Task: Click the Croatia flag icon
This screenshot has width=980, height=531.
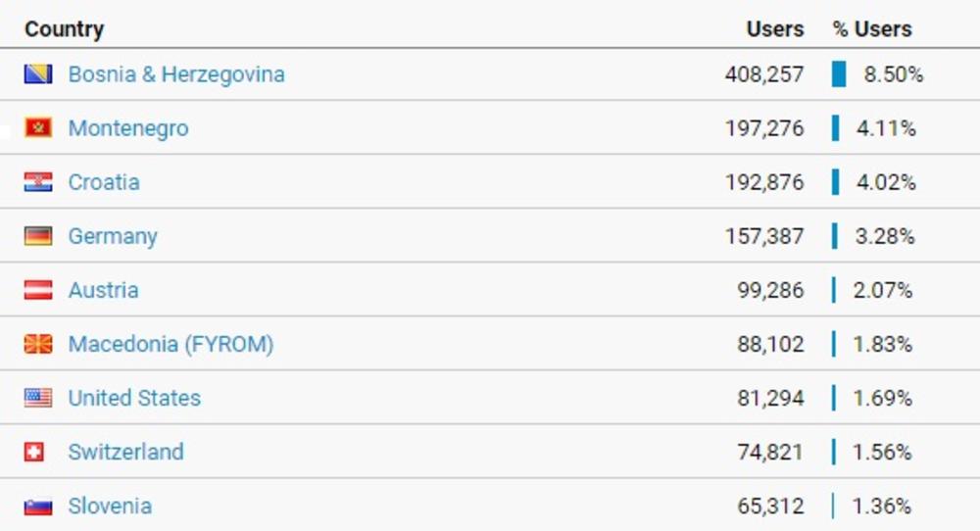Action: [x=38, y=182]
